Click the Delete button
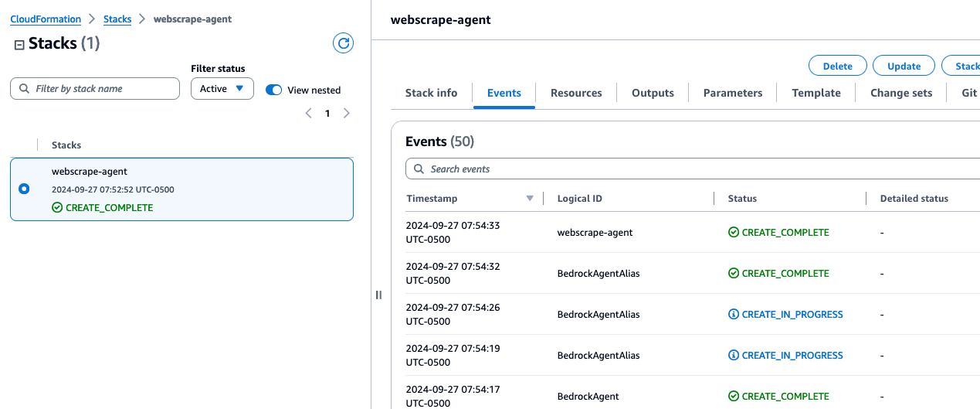Image resolution: width=980 pixels, height=409 pixels. click(x=838, y=66)
